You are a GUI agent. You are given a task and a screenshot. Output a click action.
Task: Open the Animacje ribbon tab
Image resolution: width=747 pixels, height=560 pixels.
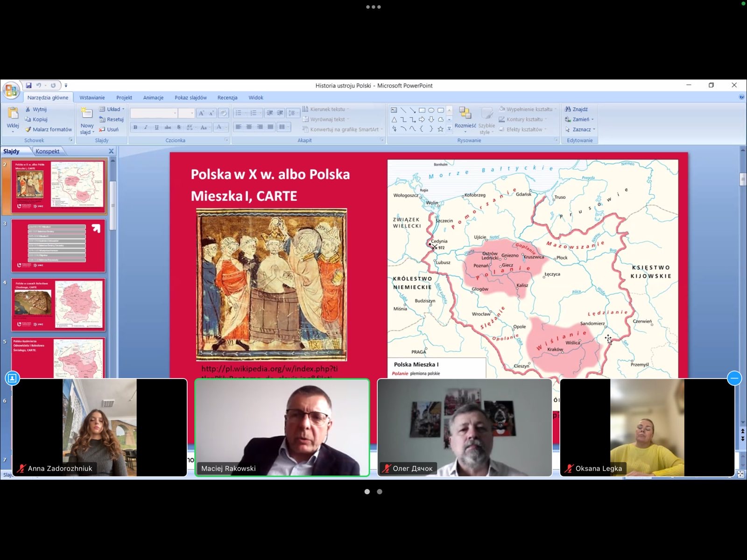pos(153,98)
